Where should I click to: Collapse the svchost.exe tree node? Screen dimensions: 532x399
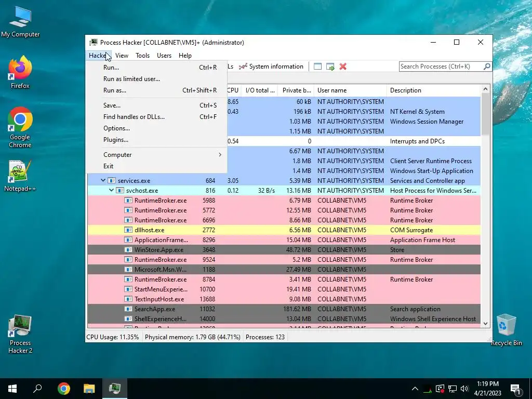111,190
